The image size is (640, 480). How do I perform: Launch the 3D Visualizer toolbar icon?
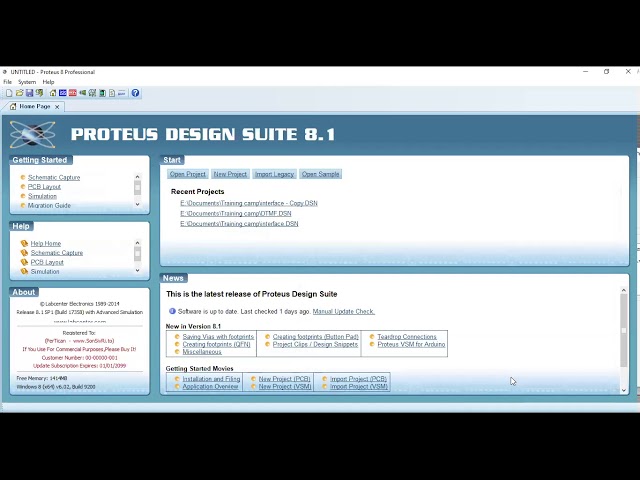click(82, 93)
